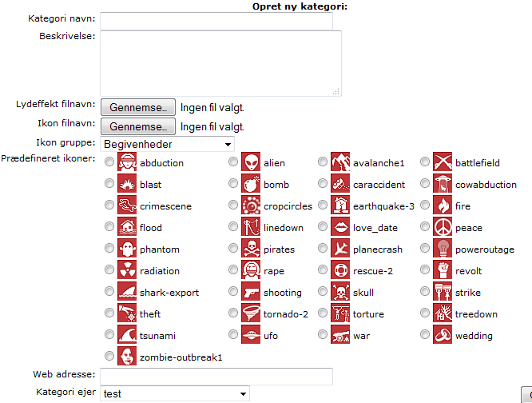Click the pirates skull-and-crossbones icon
The image size is (532, 403).
(251, 248)
